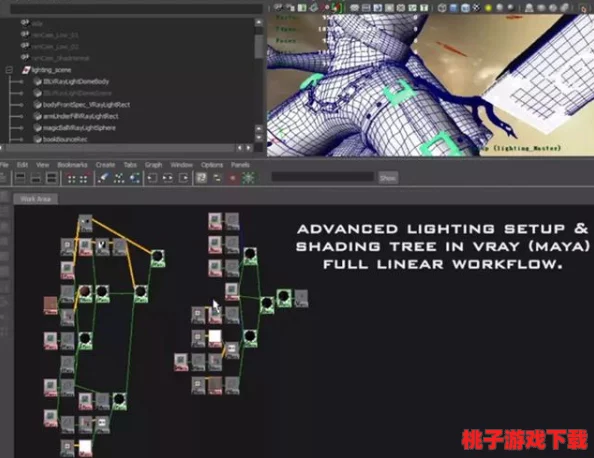
Task: Click the outliner horizontal scroll-right arrow
Action: (x=249, y=148)
